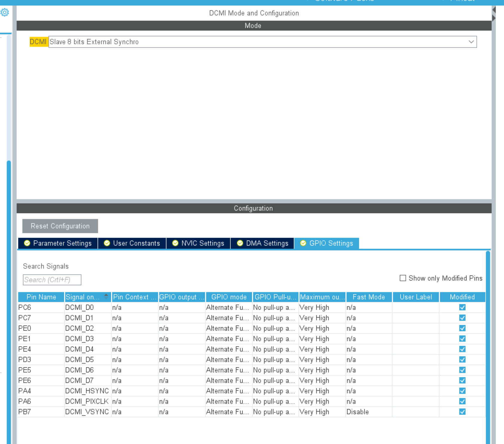The height and width of the screenshot is (444, 504).
Task: Click the User Label cell for PC6
Action: pos(416,307)
